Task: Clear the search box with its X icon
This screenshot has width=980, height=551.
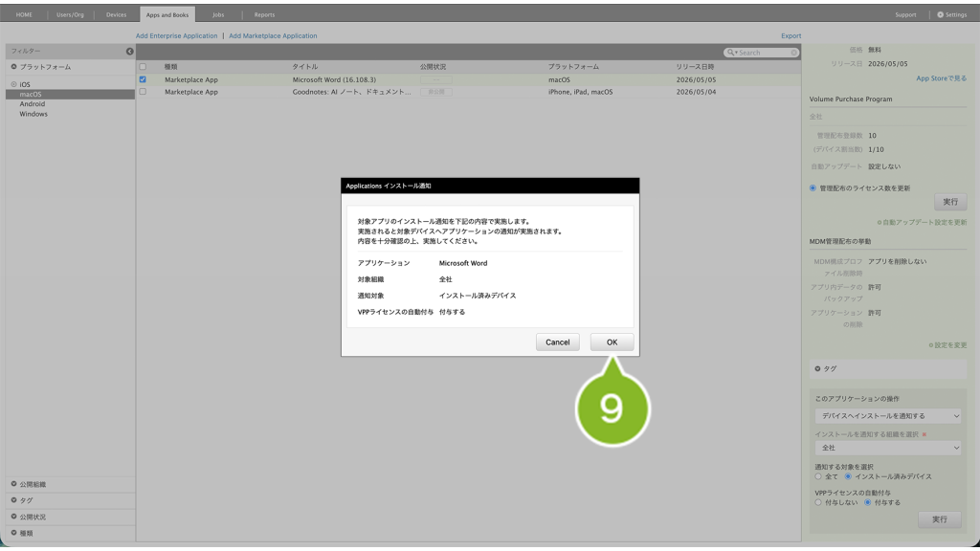Action: tap(793, 53)
